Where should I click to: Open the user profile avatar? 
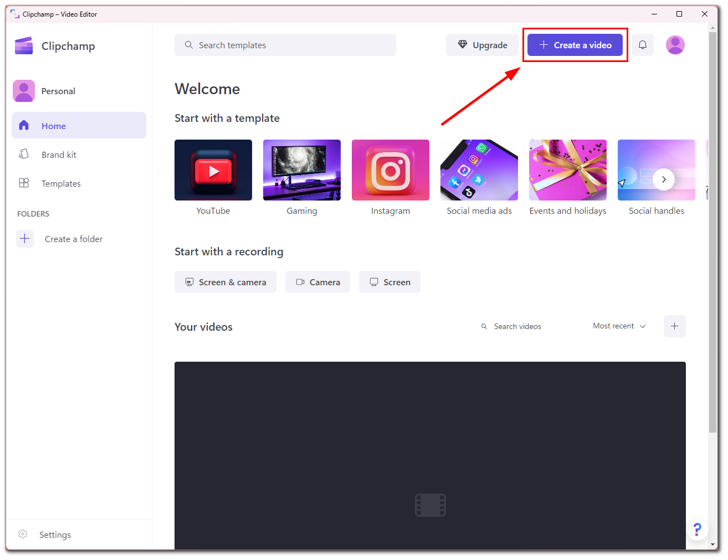pyautogui.click(x=675, y=45)
